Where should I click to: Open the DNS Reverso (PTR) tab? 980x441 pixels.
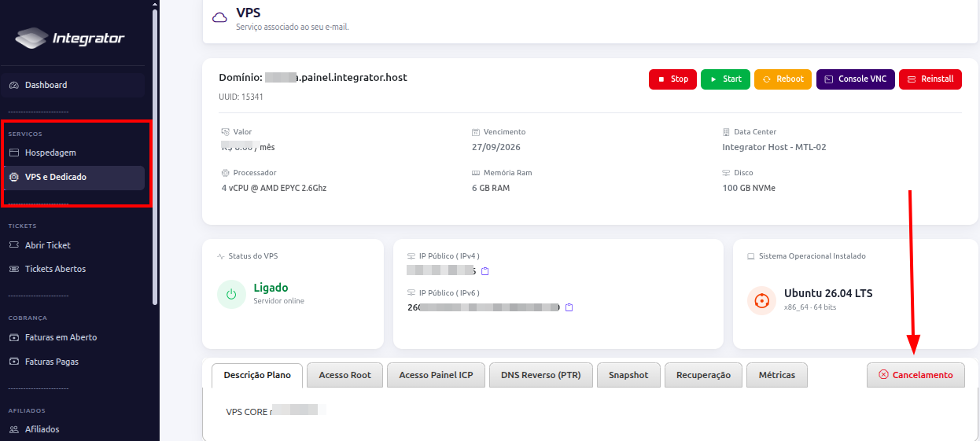click(x=541, y=375)
